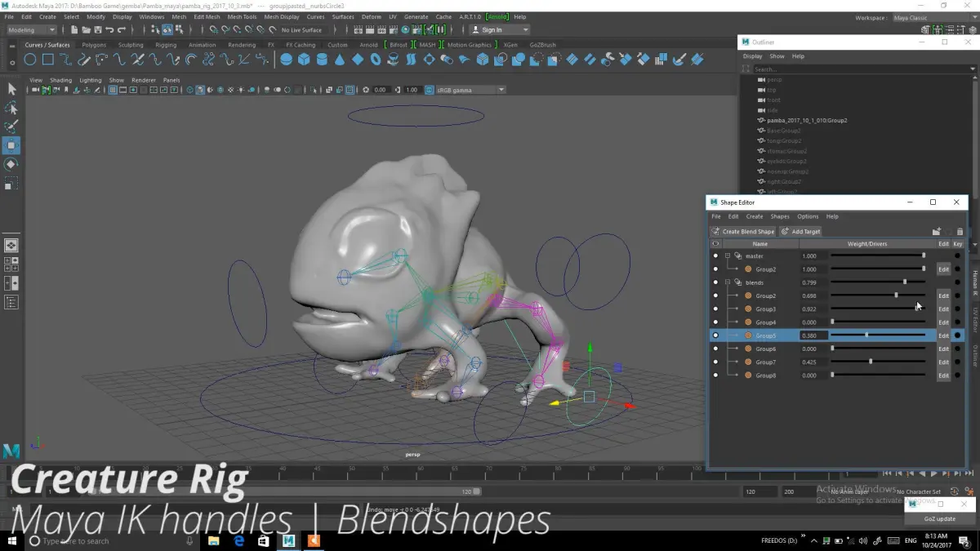Screen dimensions: 980x551
Task: Click the trash delete icon in the Shape Editor
Action: pyautogui.click(x=960, y=232)
